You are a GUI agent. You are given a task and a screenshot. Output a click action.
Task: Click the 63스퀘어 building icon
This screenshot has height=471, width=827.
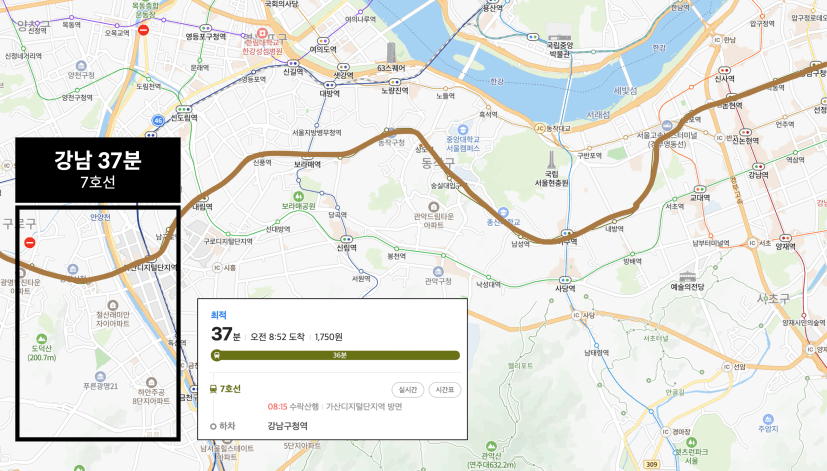pos(391,53)
